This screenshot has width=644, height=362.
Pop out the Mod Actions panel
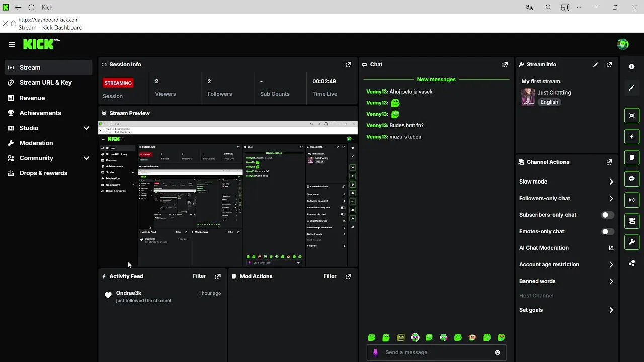(348, 276)
